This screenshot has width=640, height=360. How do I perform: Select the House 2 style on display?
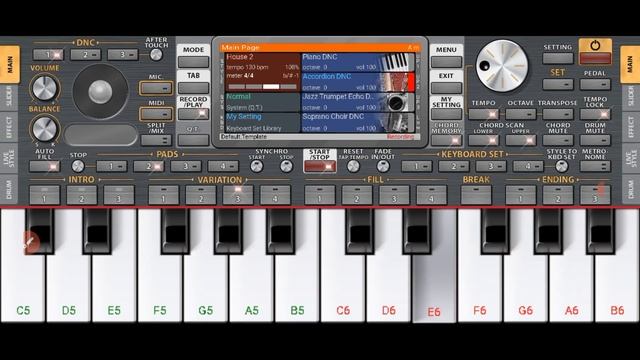tap(262, 72)
